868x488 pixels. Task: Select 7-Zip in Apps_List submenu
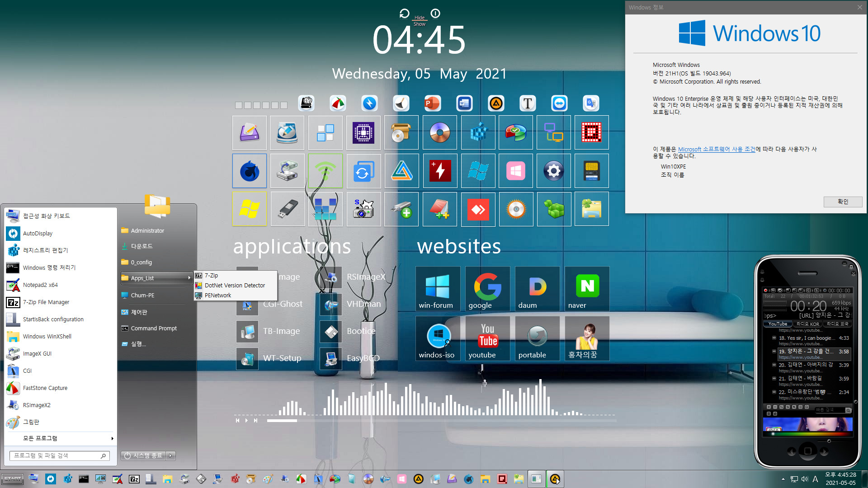coord(235,275)
